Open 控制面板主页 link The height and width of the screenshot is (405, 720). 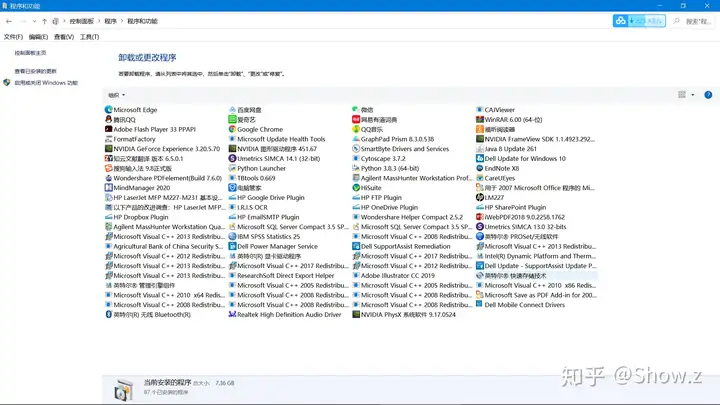(x=30, y=53)
